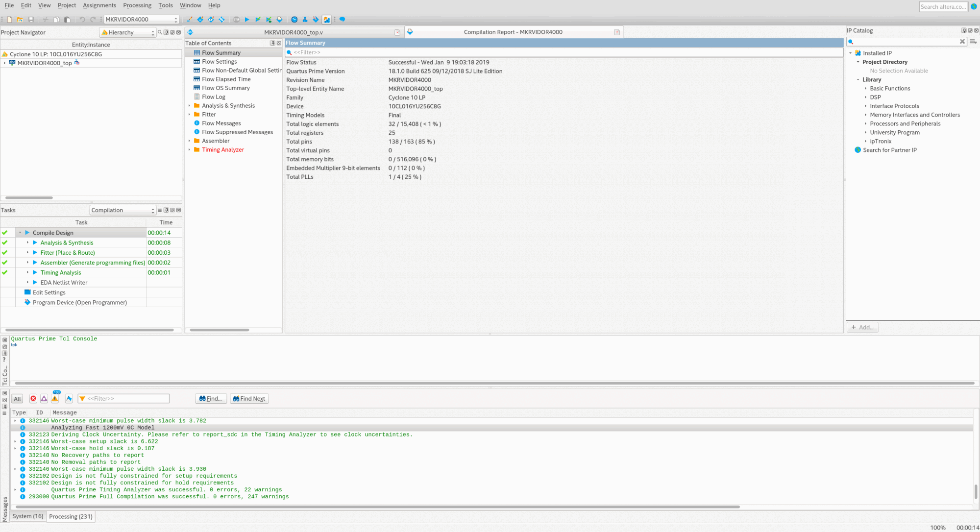Switch to the System (16) messages tab
Viewport: 980px width, 532px height.
tap(28, 516)
